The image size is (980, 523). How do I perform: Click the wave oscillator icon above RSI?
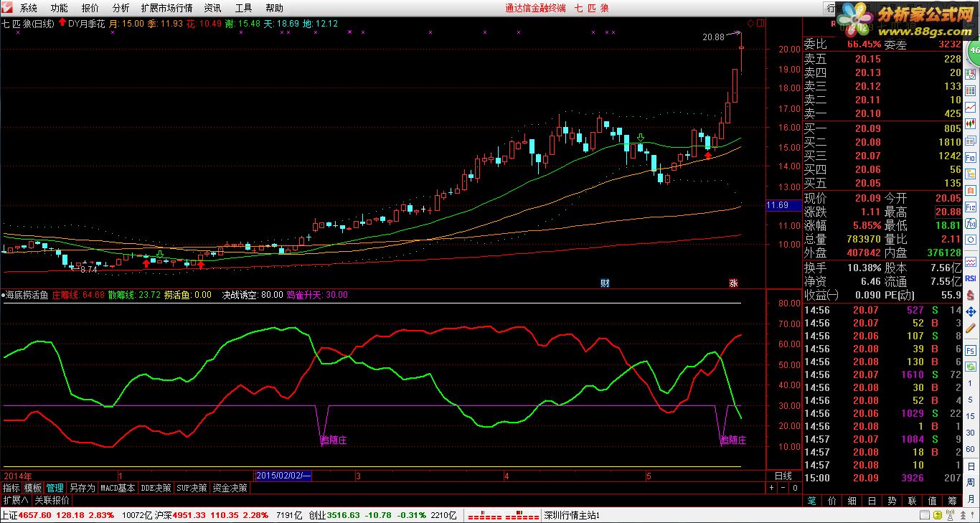[x=971, y=262]
